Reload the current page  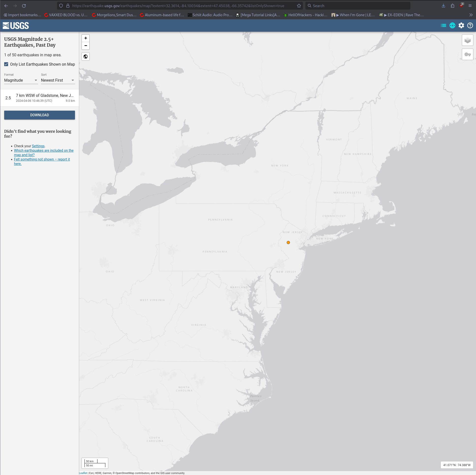[x=24, y=6]
